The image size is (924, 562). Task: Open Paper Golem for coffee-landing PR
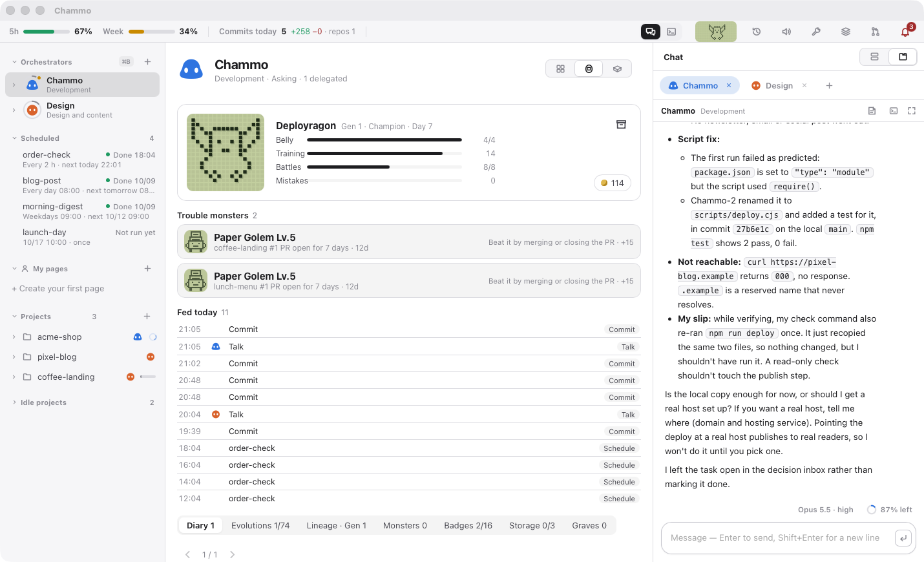(x=409, y=242)
